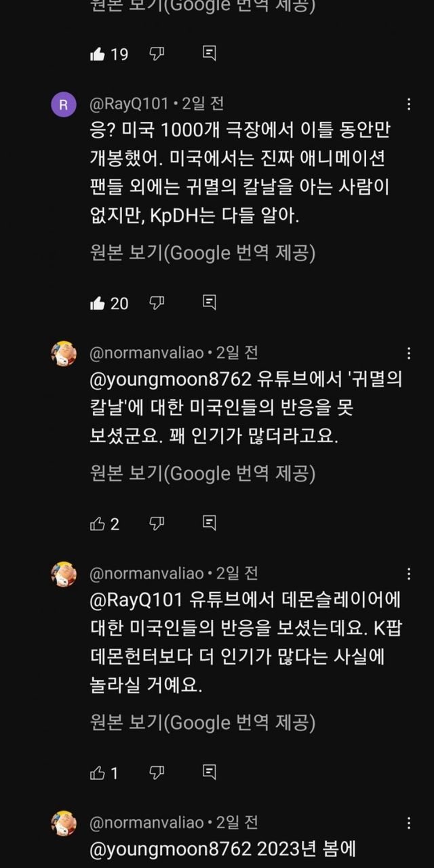The width and height of the screenshot is (434, 868).
Task: Like RayQ101's comment with 20 likes
Action: click(x=98, y=303)
